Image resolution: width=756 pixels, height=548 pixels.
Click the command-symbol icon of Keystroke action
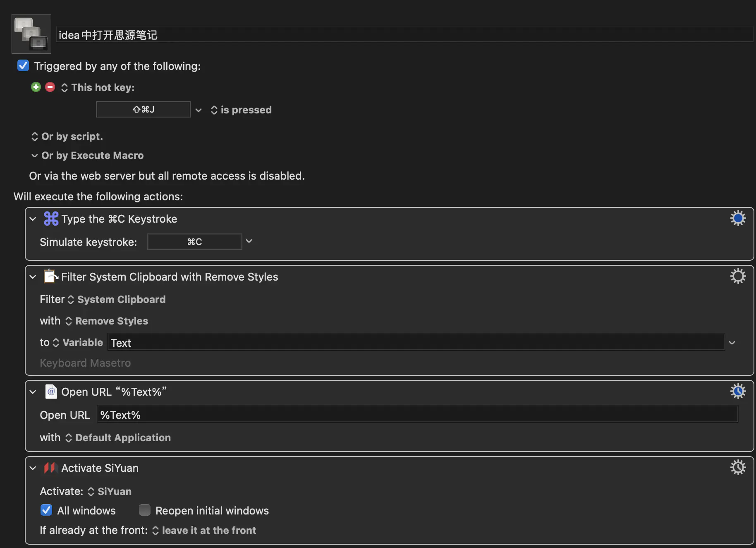51,219
